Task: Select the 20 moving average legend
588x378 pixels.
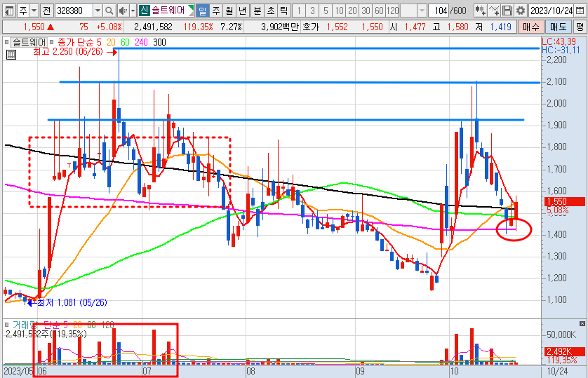Action: pyautogui.click(x=111, y=42)
